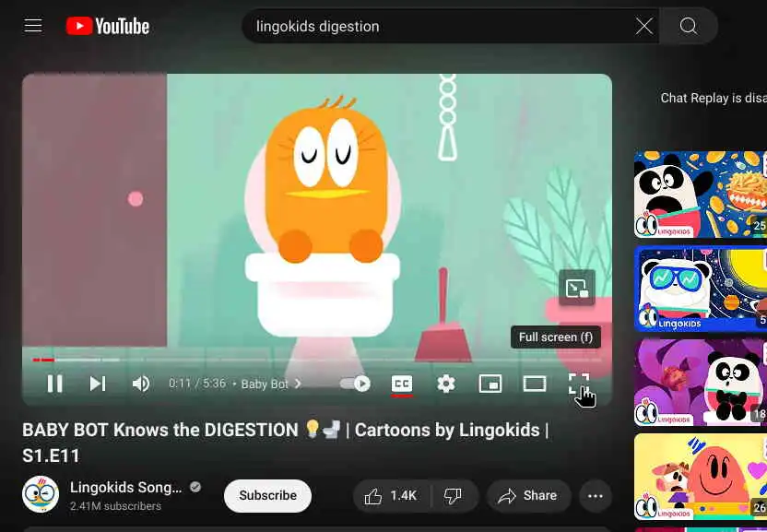The width and height of the screenshot is (767, 532).
Task: Open the player settings gear
Action: (x=445, y=384)
